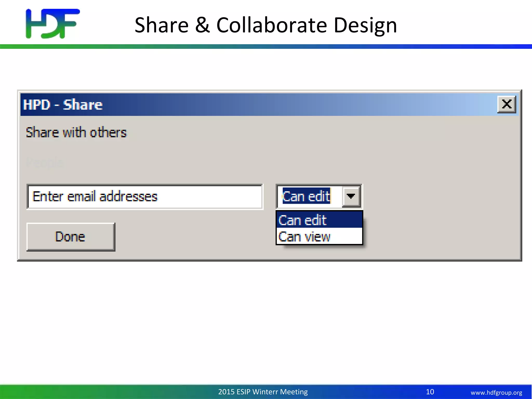Viewport: 532px width, 399px height.
Task: Open the permission dropdown arrow
Action: (351, 196)
